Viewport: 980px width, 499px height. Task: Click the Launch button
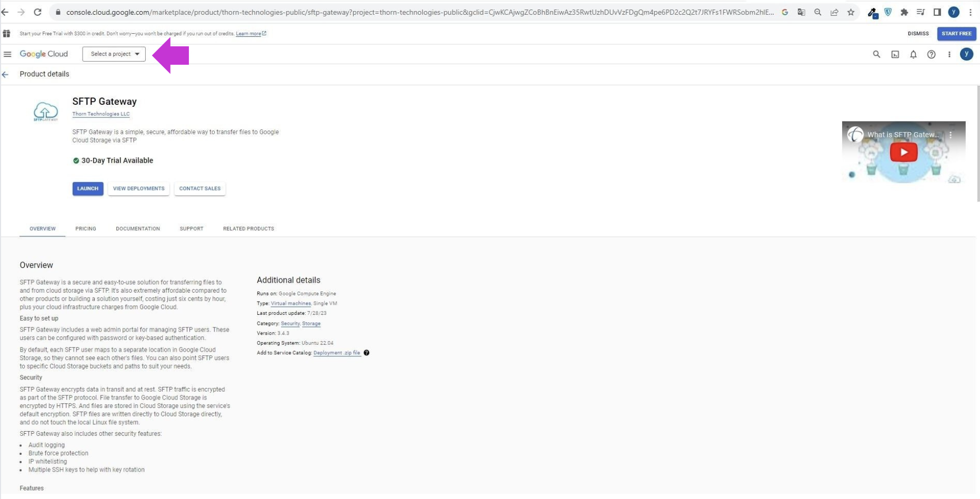88,188
